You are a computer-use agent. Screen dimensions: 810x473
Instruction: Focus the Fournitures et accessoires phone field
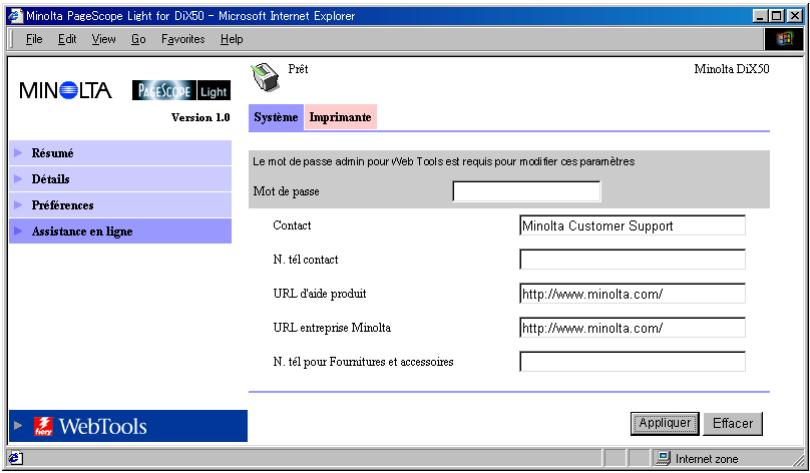click(x=632, y=362)
